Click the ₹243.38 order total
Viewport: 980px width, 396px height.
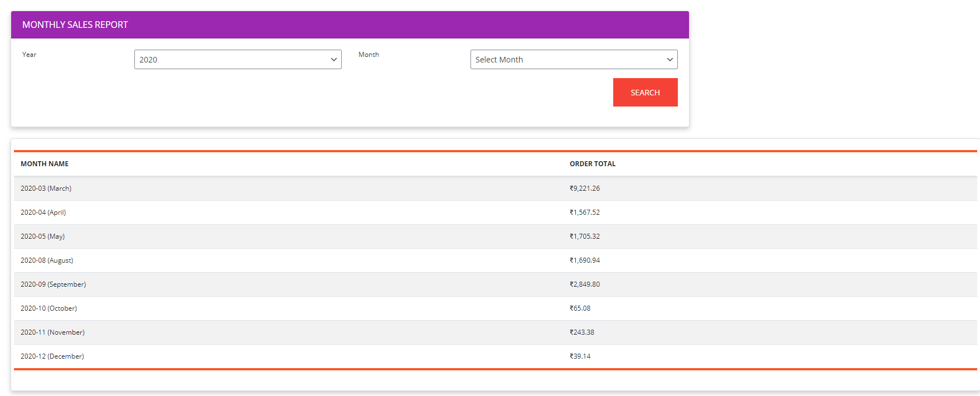(x=582, y=332)
